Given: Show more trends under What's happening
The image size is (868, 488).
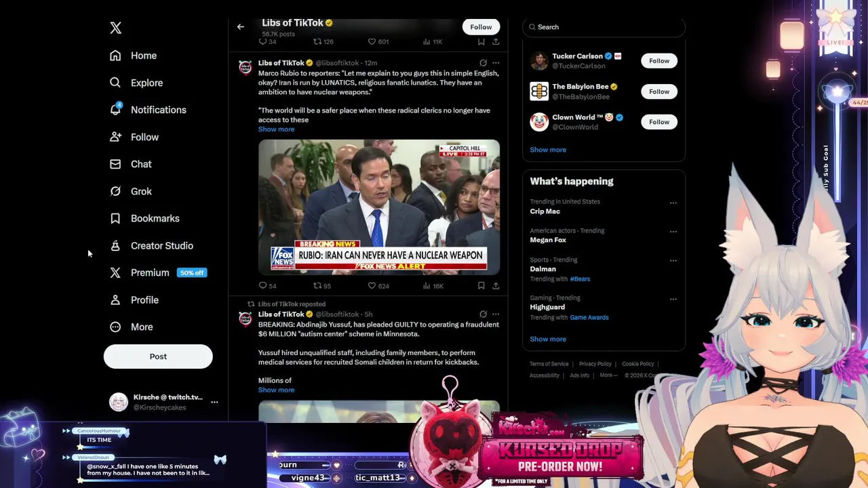Looking at the screenshot, I should pos(548,339).
